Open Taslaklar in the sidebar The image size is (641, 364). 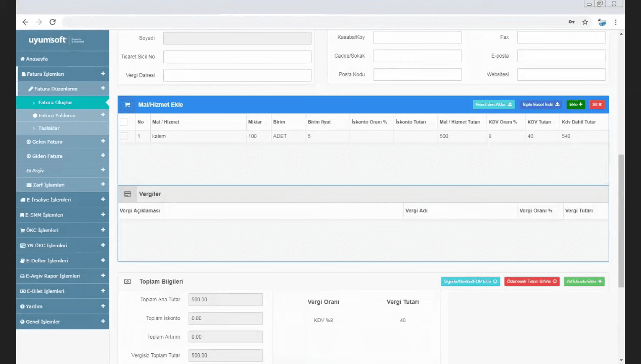(x=63, y=128)
